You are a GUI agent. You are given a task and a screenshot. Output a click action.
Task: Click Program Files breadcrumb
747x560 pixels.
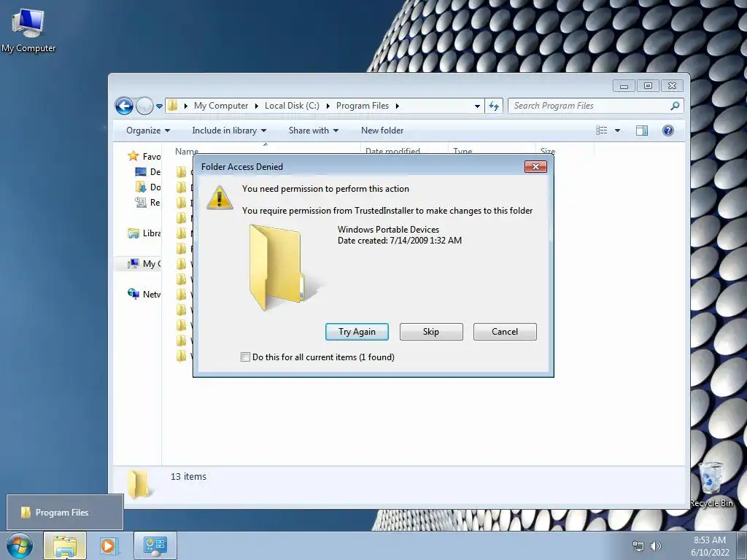[x=363, y=106]
